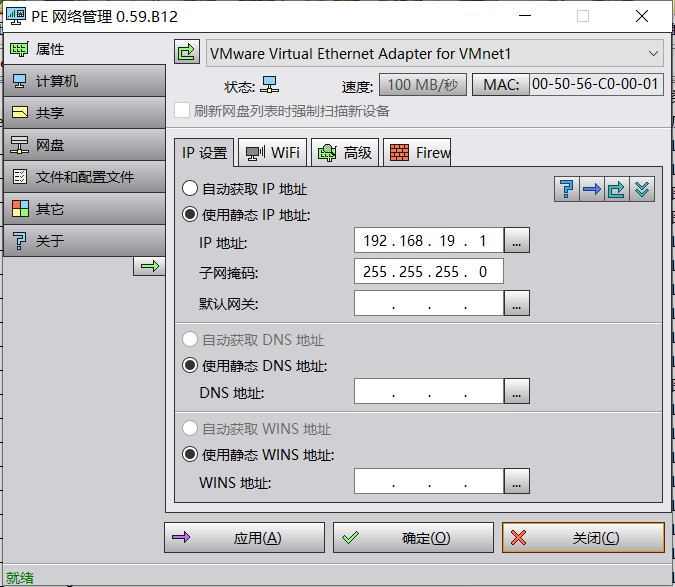Click the MAC address field
The width and height of the screenshot is (675, 587).
coord(596,84)
